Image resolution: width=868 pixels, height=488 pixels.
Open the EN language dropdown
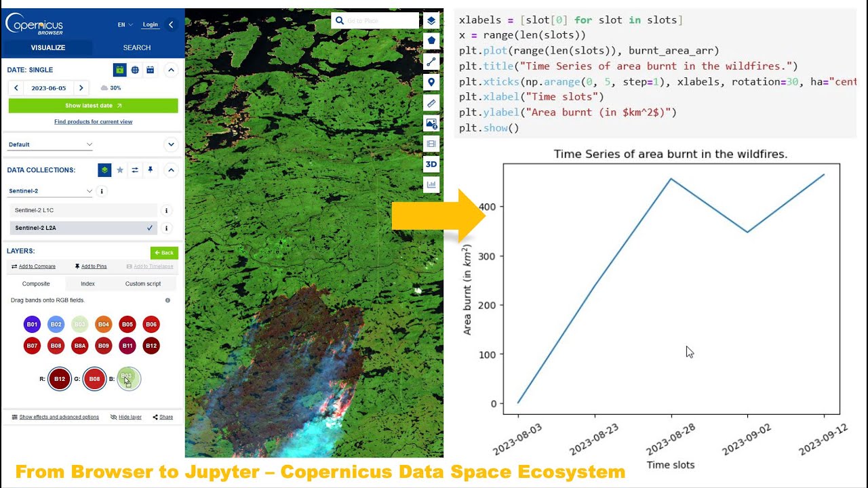click(x=125, y=24)
